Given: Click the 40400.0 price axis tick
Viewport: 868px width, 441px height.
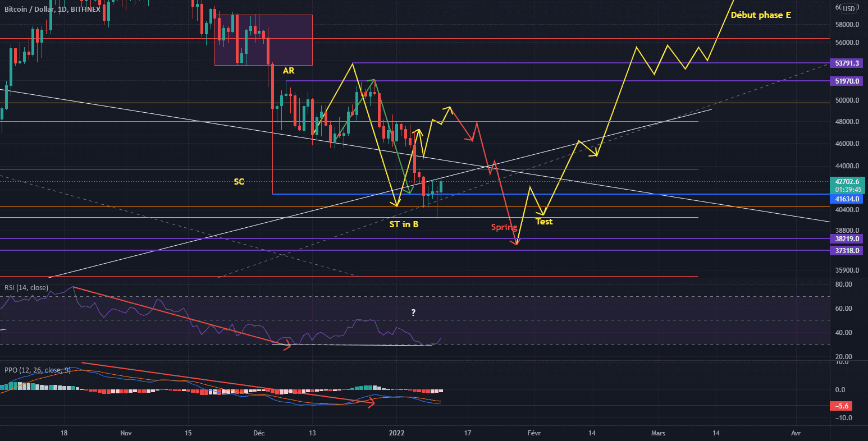Looking at the screenshot, I should click(x=847, y=210).
